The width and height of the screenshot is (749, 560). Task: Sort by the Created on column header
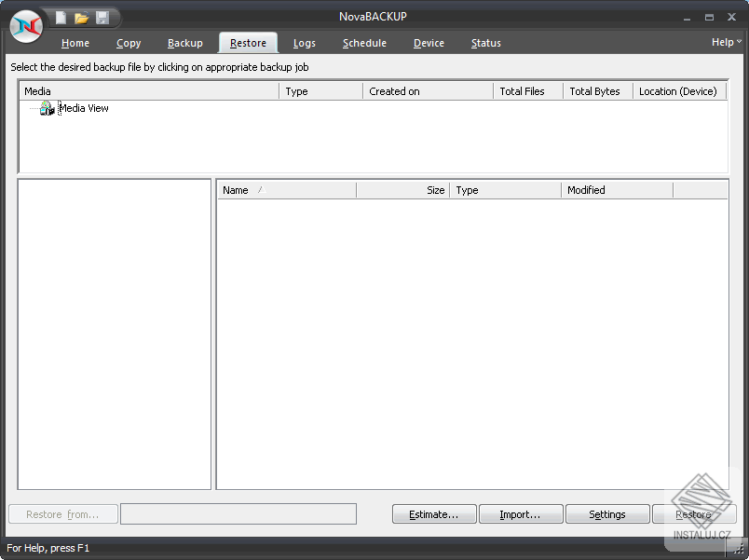(x=428, y=91)
